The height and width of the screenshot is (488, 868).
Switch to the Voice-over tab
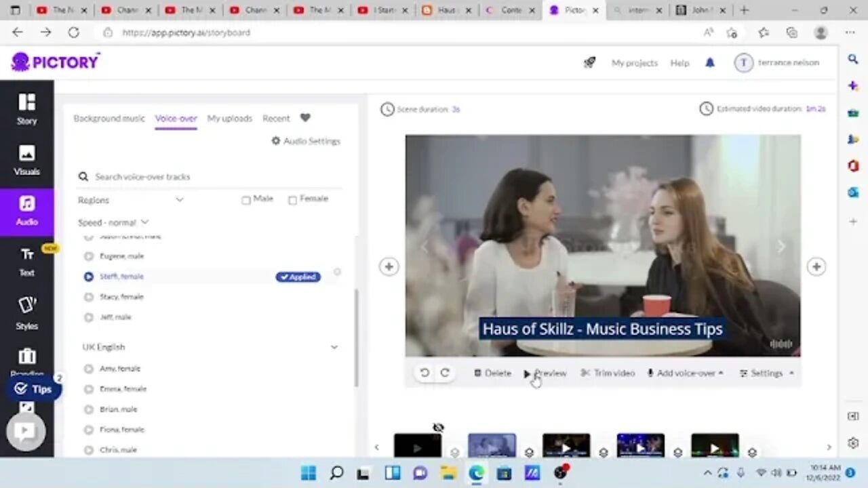176,118
